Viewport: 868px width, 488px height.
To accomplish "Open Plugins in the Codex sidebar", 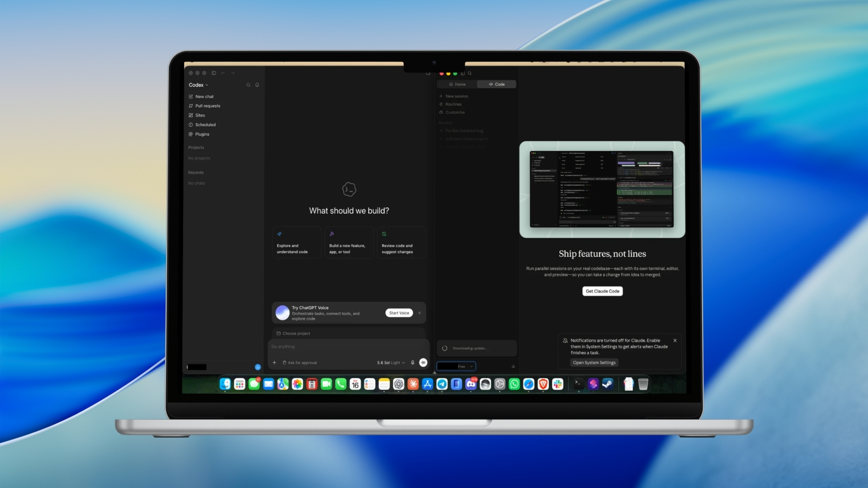I will click(x=199, y=134).
